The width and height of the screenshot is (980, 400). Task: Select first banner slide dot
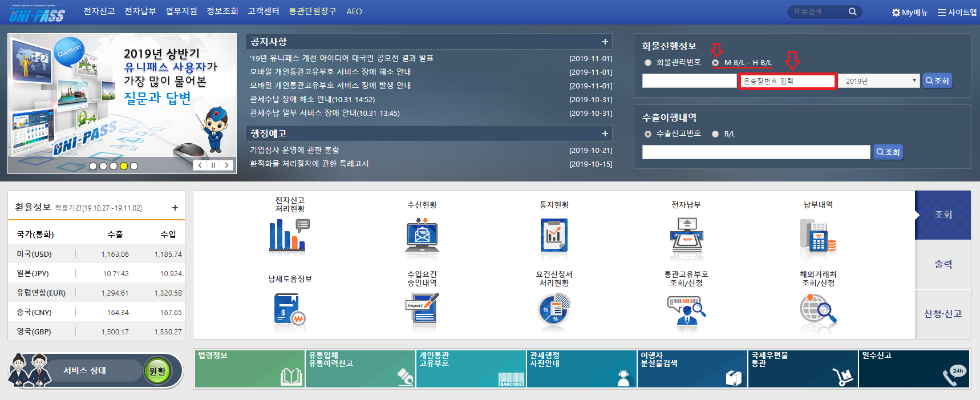93,166
